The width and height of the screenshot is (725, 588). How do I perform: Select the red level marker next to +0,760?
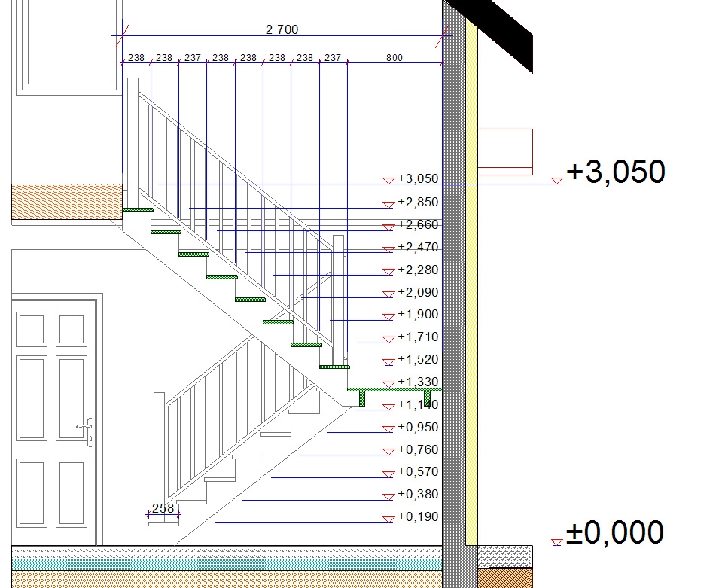click(388, 452)
